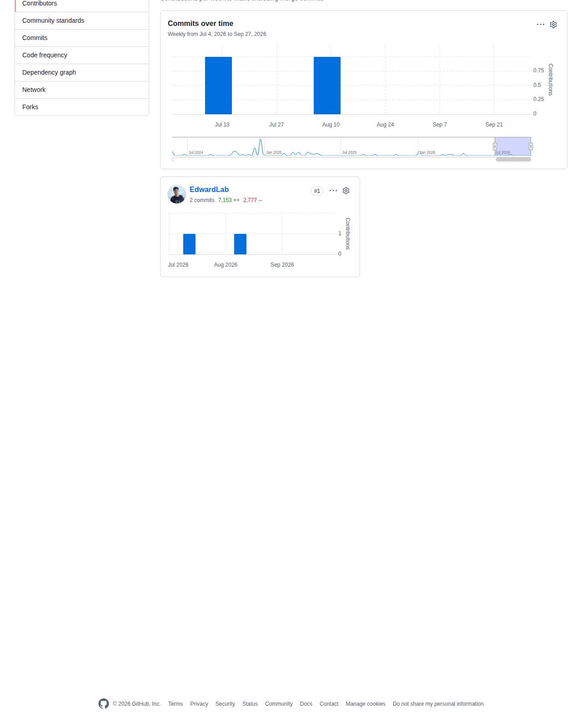Click the Weekly from Jul 4, 2026 subtitle
The height and width of the screenshot is (728, 582).
pyautogui.click(x=217, y=34)
